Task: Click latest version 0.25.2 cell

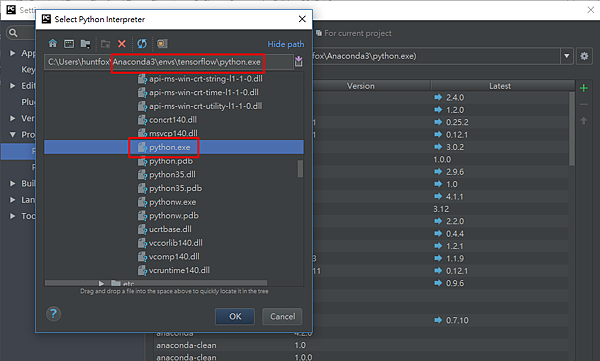Action: 457,123
